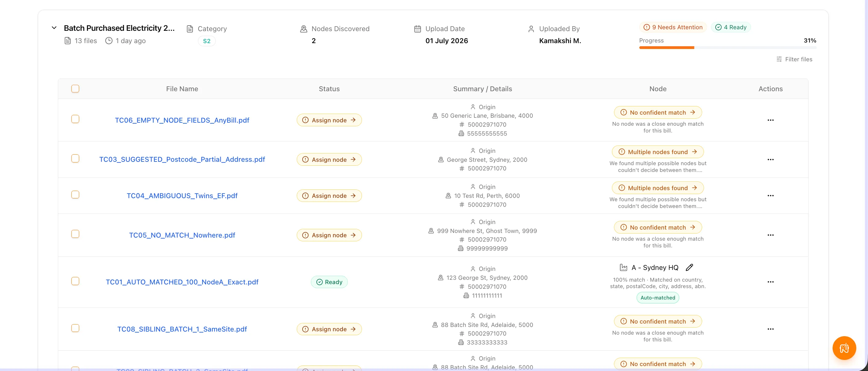Click the Auto-matched tag
Viewport: 868px width, 371px height.
(x=658, y=298)
